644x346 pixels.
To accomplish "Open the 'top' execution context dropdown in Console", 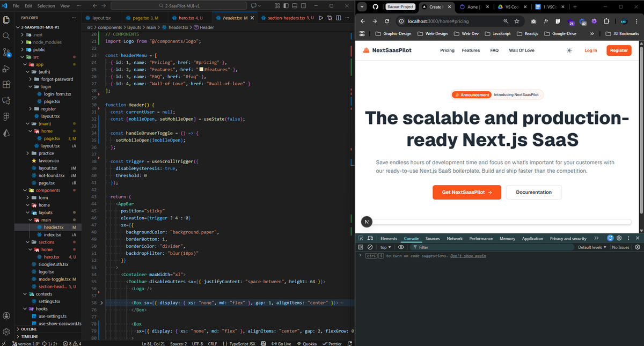I will pos(385,247).
